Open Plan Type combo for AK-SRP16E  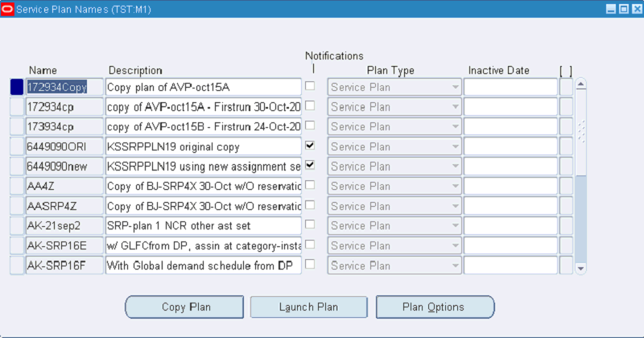pos(455,245)
